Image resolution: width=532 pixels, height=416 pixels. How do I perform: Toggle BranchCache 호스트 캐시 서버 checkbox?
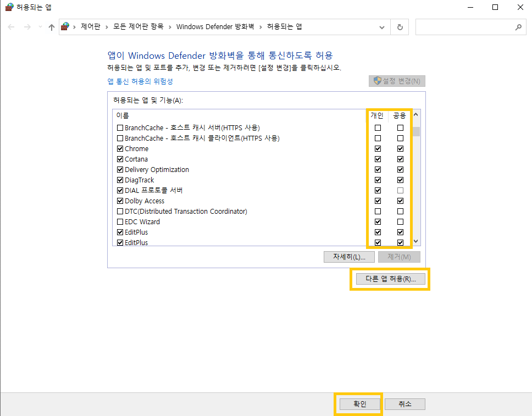tap(120, 128)
